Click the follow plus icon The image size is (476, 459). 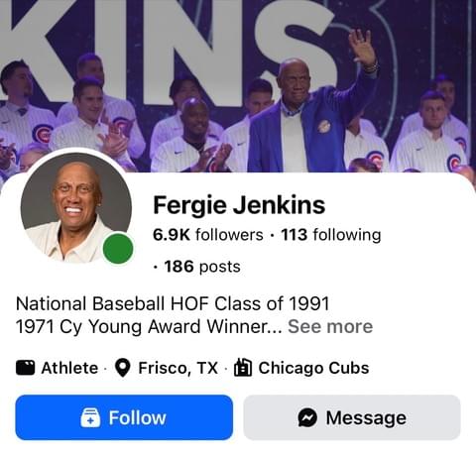pos(90,417)
